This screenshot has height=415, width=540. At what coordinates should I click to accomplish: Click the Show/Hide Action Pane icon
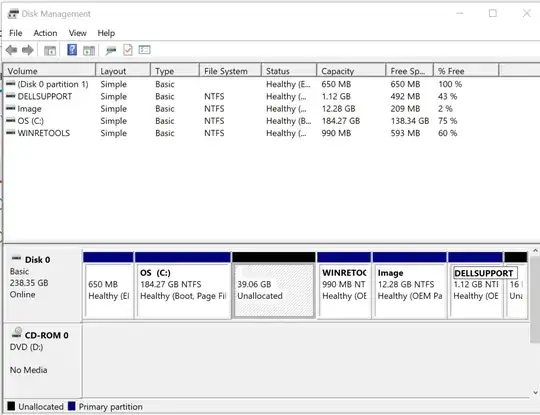point(89,51)
